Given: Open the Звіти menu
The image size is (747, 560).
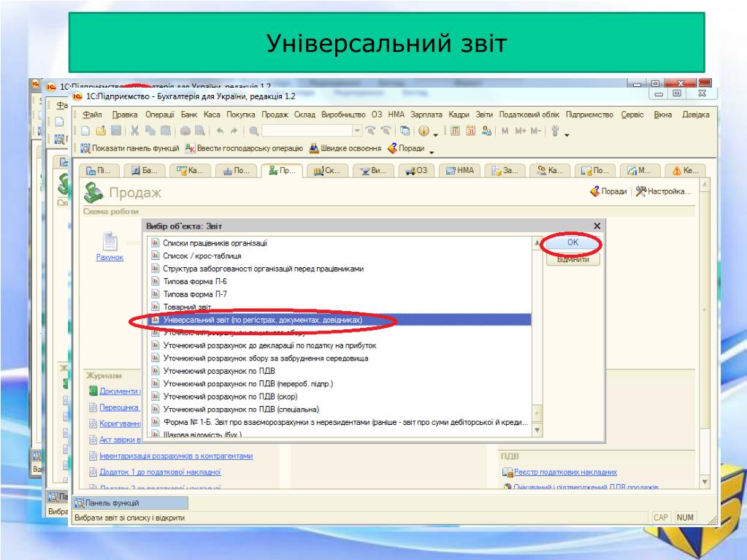Looking at the screenshot, I should (484, 115).
